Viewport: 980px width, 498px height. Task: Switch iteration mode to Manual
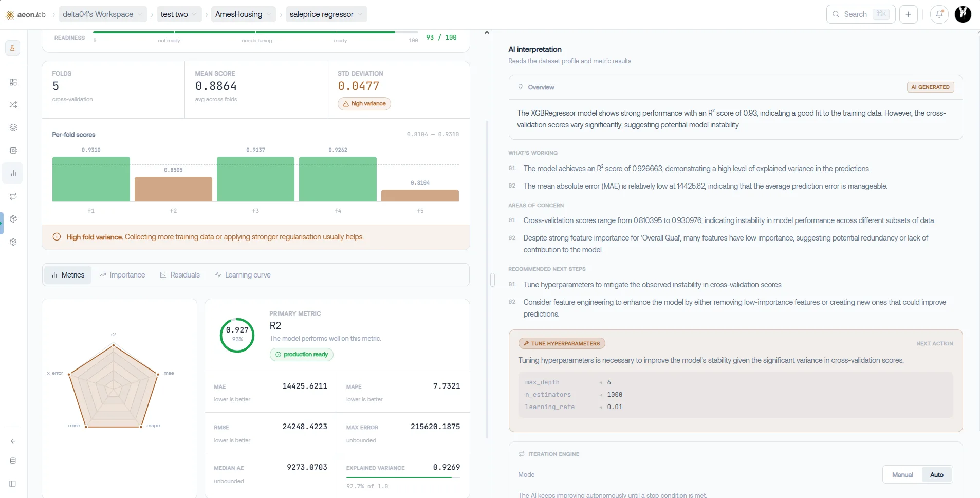coord(902,475)
